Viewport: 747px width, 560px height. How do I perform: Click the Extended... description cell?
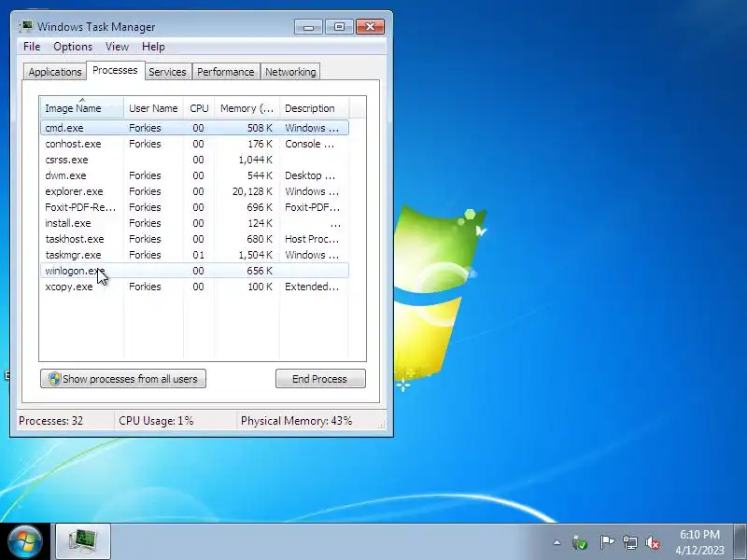point(312,287)
